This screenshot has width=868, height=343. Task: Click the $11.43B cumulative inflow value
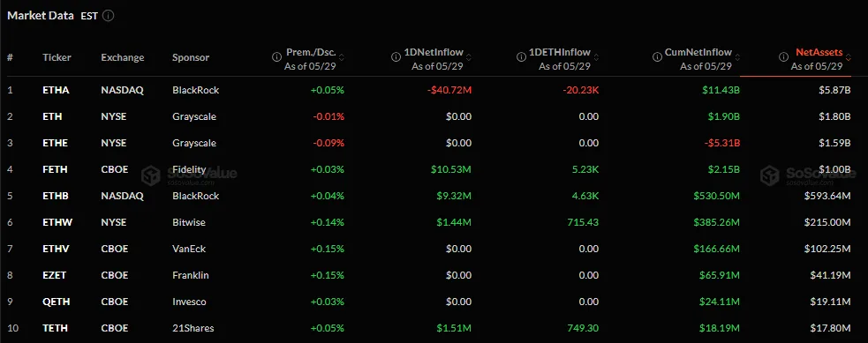(721, 90)
